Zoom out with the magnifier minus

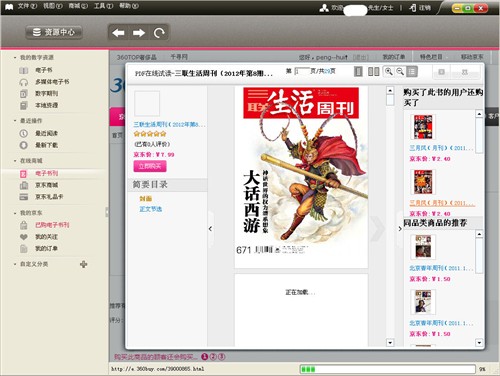pos(400,71)
